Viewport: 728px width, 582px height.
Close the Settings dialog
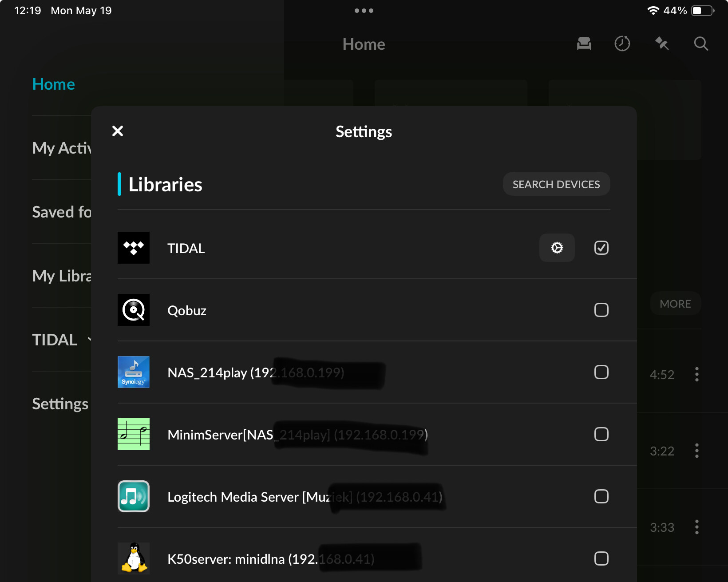point(118,131)
